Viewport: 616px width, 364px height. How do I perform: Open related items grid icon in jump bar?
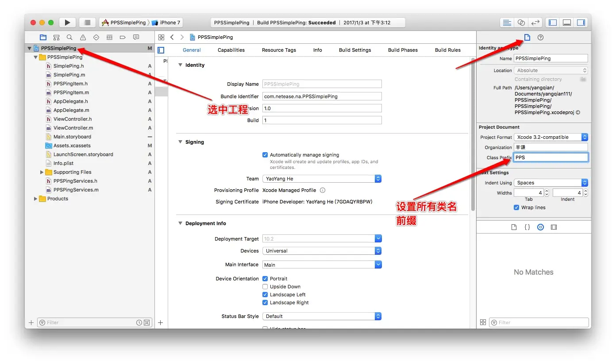(x=161, y=37)
